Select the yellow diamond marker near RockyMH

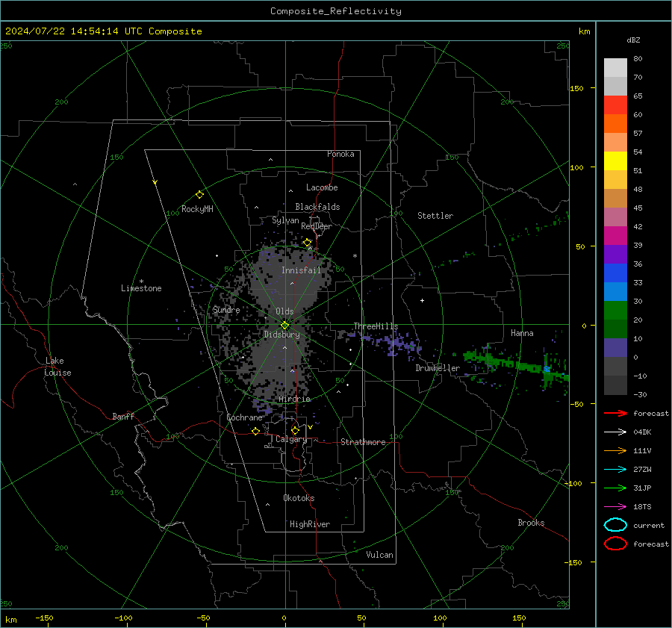(199, 195)
